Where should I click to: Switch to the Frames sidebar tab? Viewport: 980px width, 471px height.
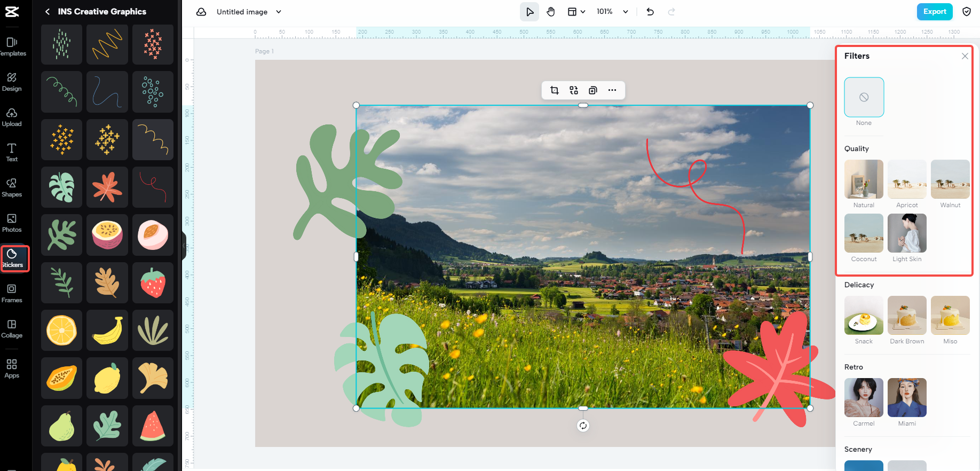[12, 293]
